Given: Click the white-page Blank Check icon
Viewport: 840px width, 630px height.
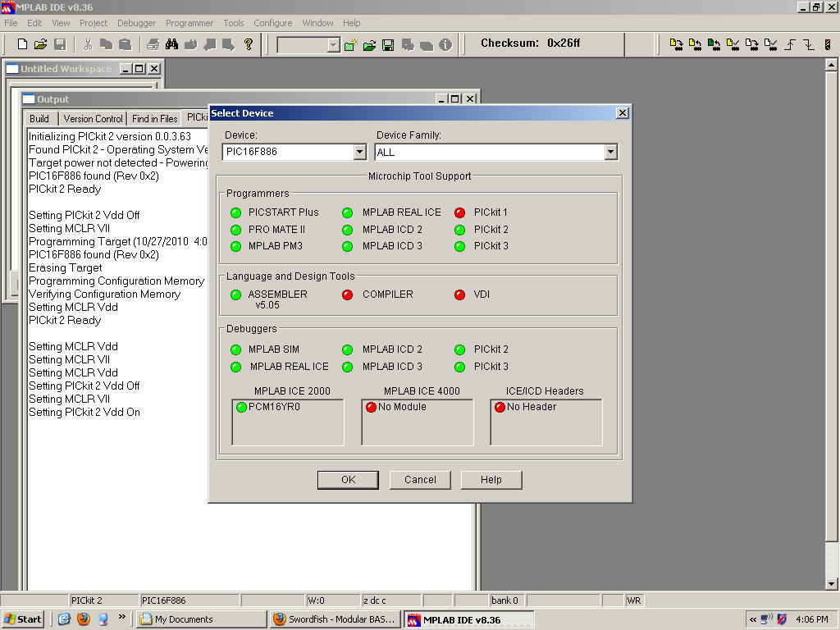Looking at the screenshot, I should coord(771,44).
